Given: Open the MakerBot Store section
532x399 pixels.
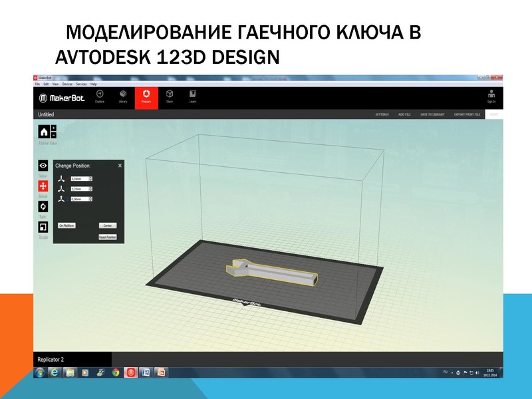Looking at the screenshot, I should point(169,97).
